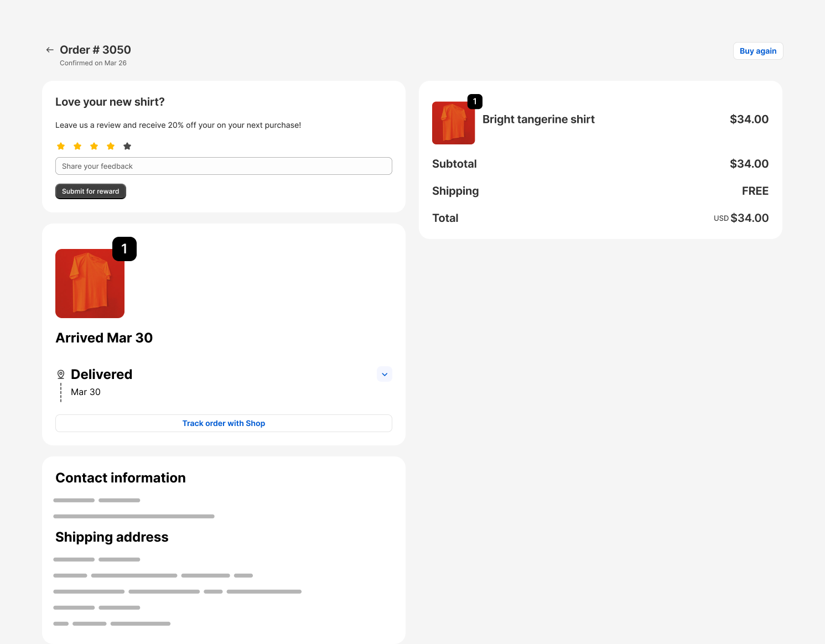Click the Total label in summary
The image size is (825, 644).
click(445, 218)
